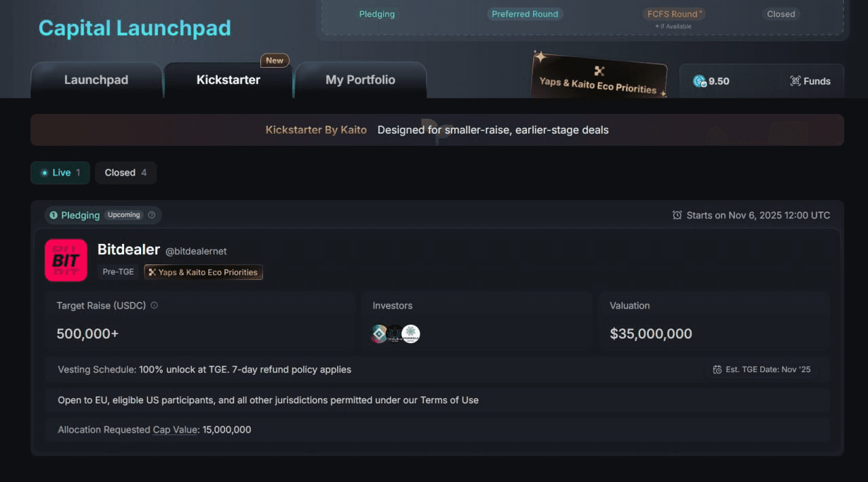Viewport: 868px width, 482px height.
Task: Click the third investor avatar icon
Action: click(x=411, y=334)
